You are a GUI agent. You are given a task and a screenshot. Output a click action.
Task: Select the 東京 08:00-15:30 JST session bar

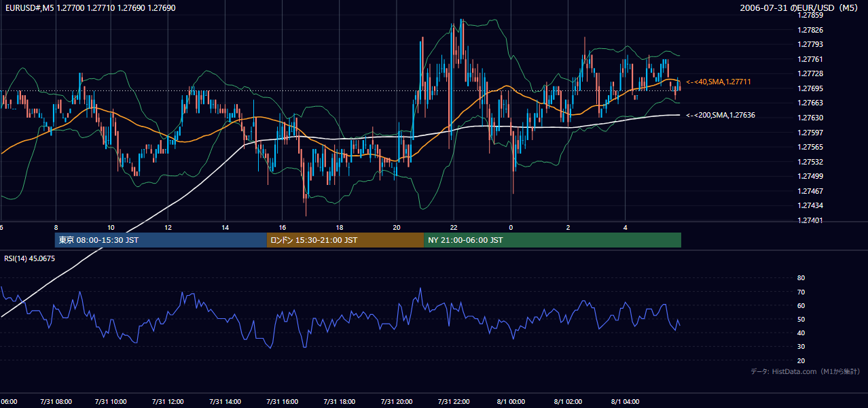pos(161,240)
